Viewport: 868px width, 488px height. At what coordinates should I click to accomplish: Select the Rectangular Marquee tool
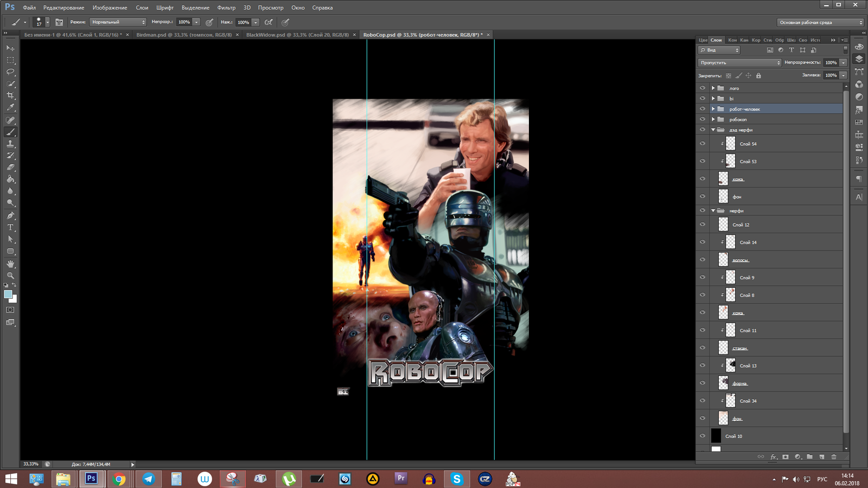[x=10, y=60]
